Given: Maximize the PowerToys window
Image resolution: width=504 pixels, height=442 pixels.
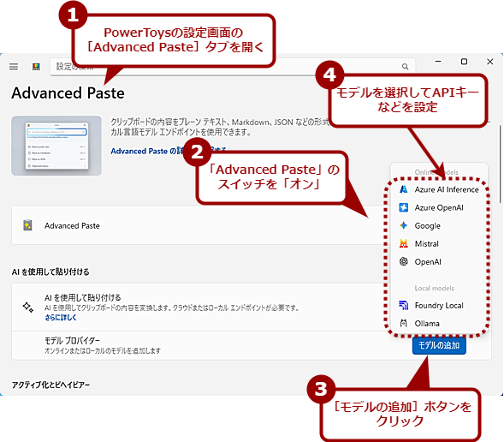Looking at the screenshot, I should tap(464, 61).
